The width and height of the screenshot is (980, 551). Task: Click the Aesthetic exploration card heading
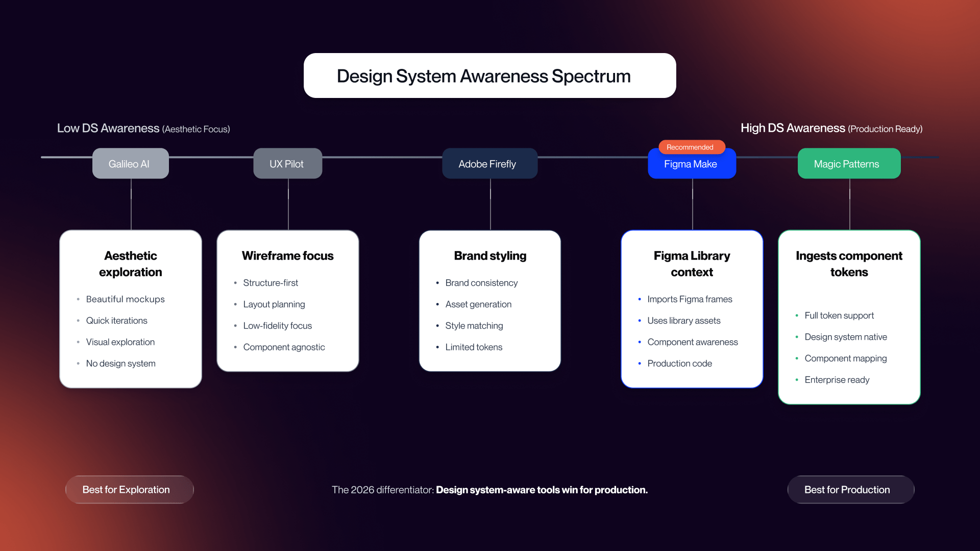click(130, 264)
